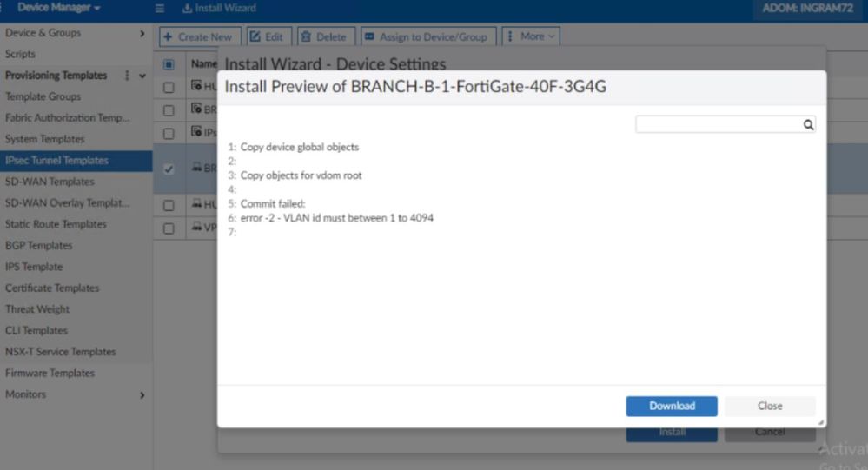Open the Device Manager dropdown
The image size is (868, 470).
tap(58, 8)
